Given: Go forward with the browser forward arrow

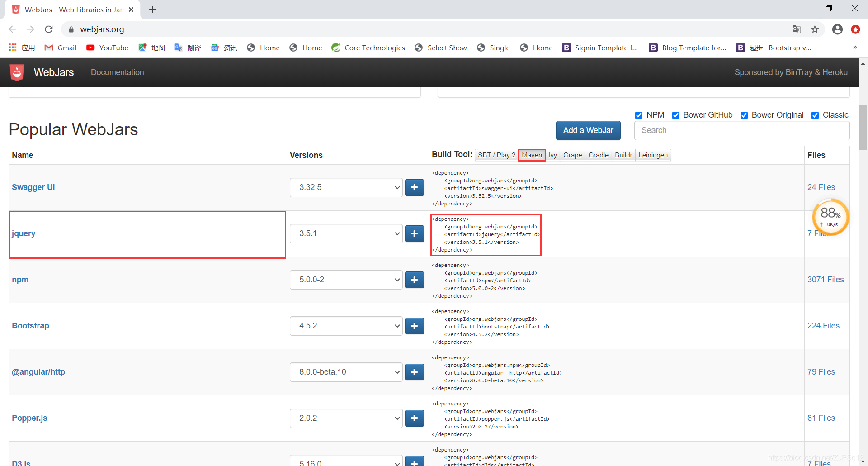Looking at the screenshot, I should pos(31,29).
